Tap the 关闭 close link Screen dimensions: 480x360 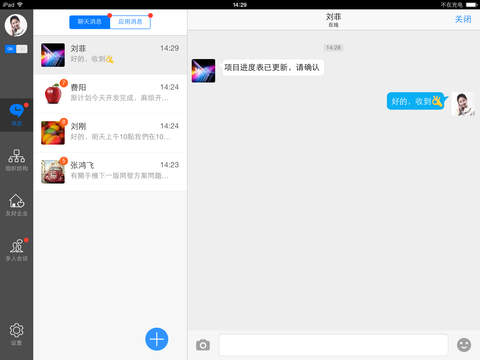tap(463, 19)
